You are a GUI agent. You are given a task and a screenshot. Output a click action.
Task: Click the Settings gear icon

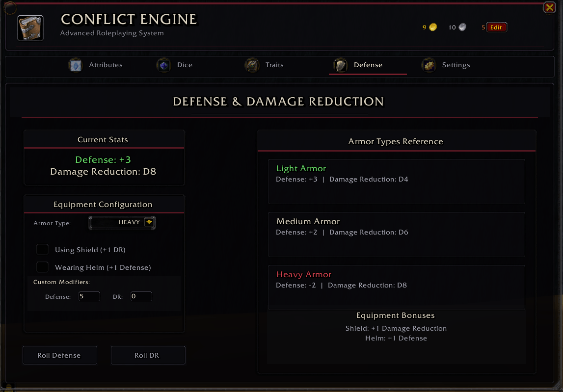pyautogui.click(x=429, y=65)
